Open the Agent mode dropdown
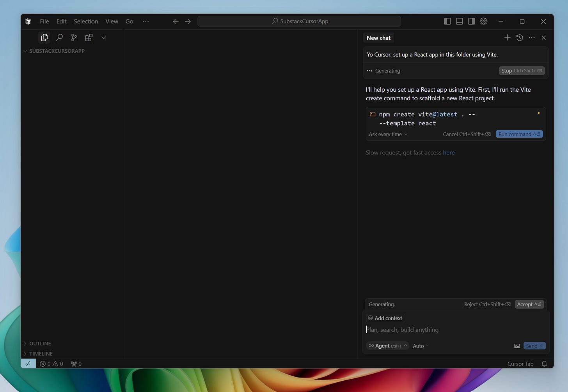The height and width of the screenshot is (392, 568). tap(387, 346)
